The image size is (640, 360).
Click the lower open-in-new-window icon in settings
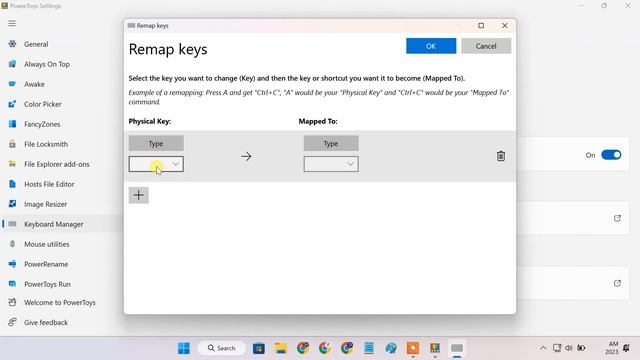tap(617, 283)
